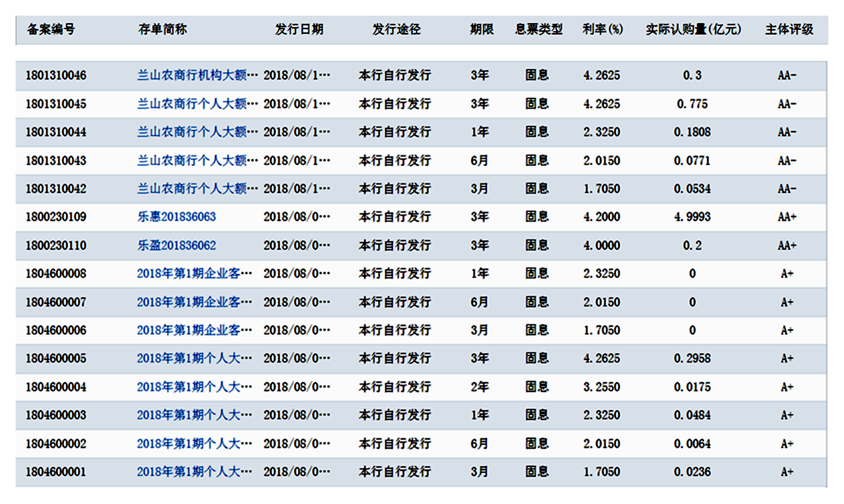Select filing number 1804600007
844x504 pixels.
tap(56, 302)
